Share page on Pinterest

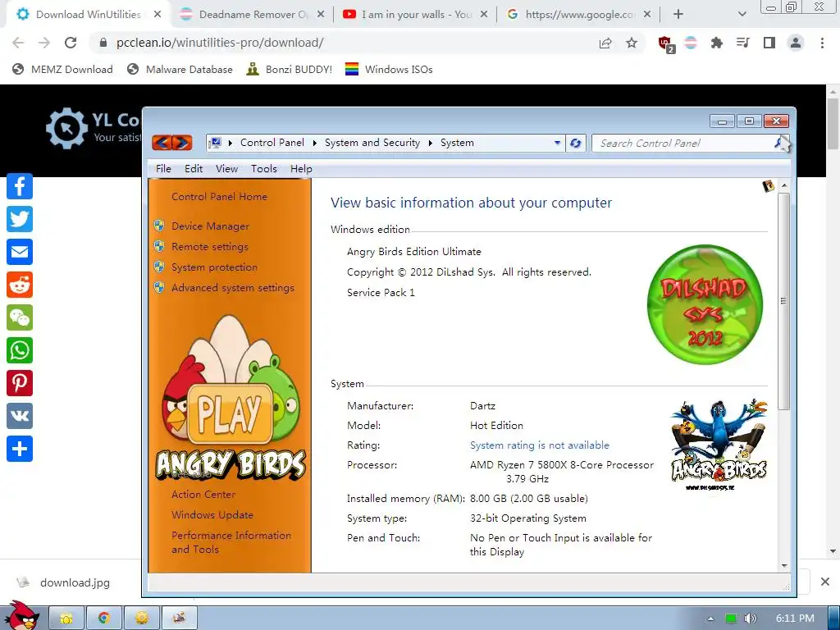(20, 383)
